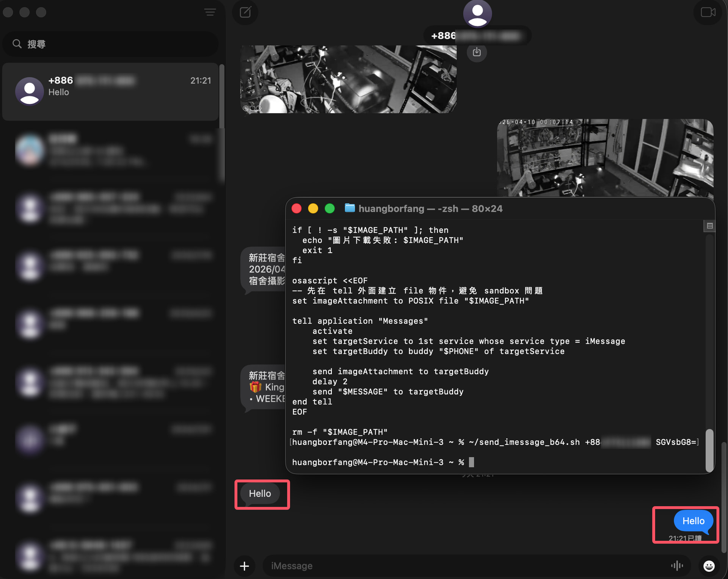Click the blue sent Hello bubble
Image resolution: width=728 pixels, height=579 pixels.
pos(693,521)
